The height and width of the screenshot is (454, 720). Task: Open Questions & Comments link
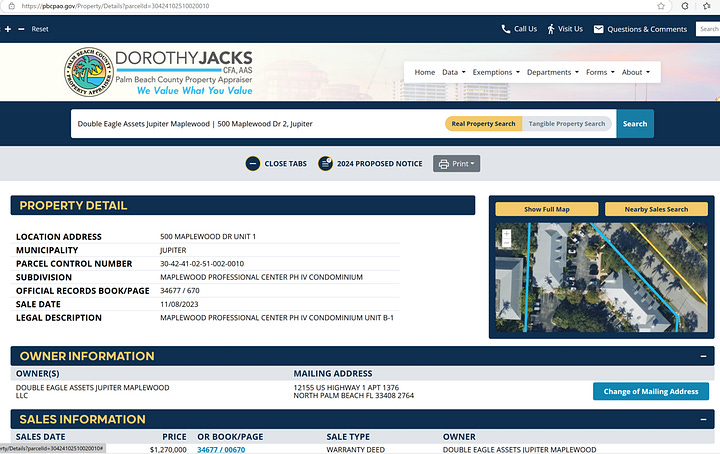647,29
